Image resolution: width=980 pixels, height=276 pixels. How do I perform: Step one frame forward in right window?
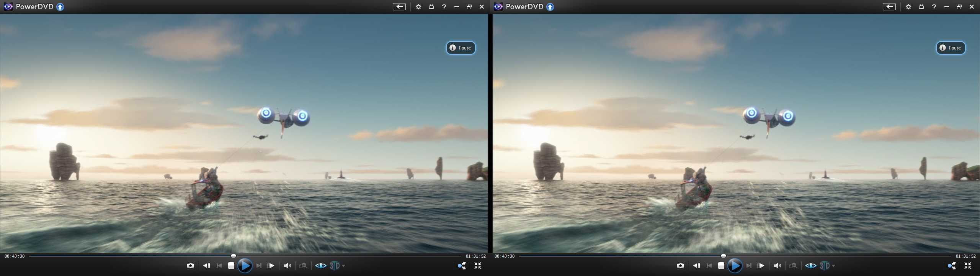pos(761,265)
